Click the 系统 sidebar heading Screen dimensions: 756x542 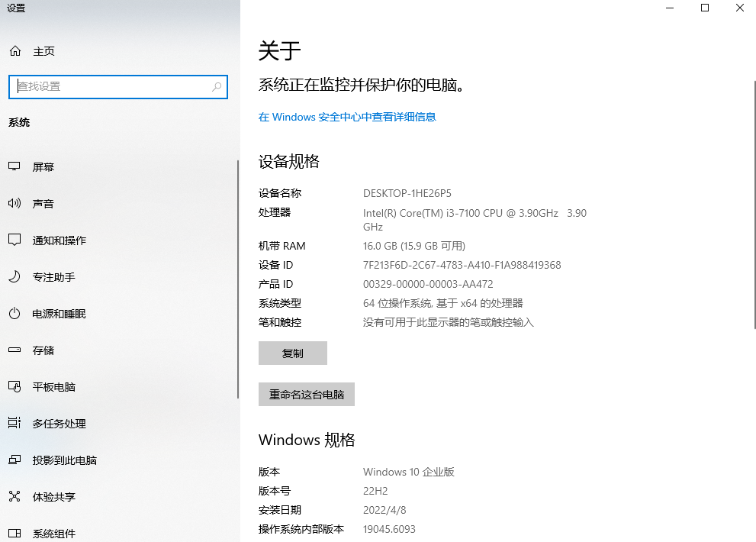pyautogui.click(x=19, y=122)
